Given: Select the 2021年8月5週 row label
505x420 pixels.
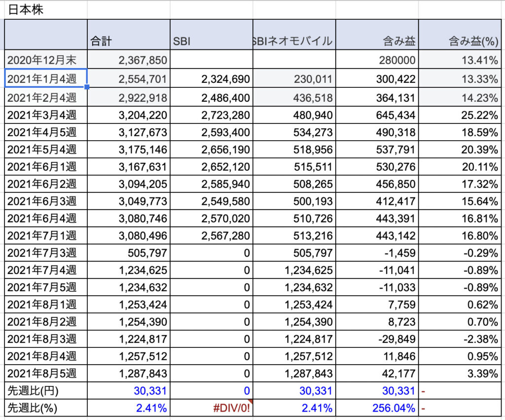Looking at the screenshot, I should pos(46,374).
